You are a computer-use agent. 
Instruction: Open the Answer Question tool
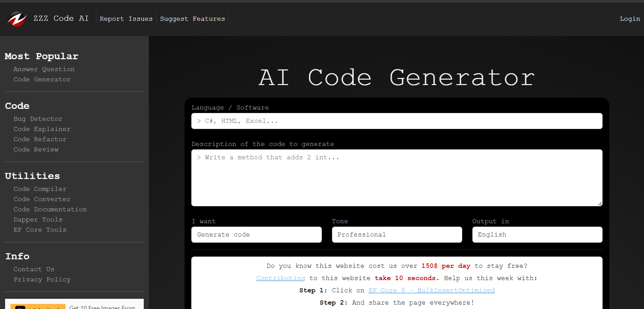pos(44,69)
